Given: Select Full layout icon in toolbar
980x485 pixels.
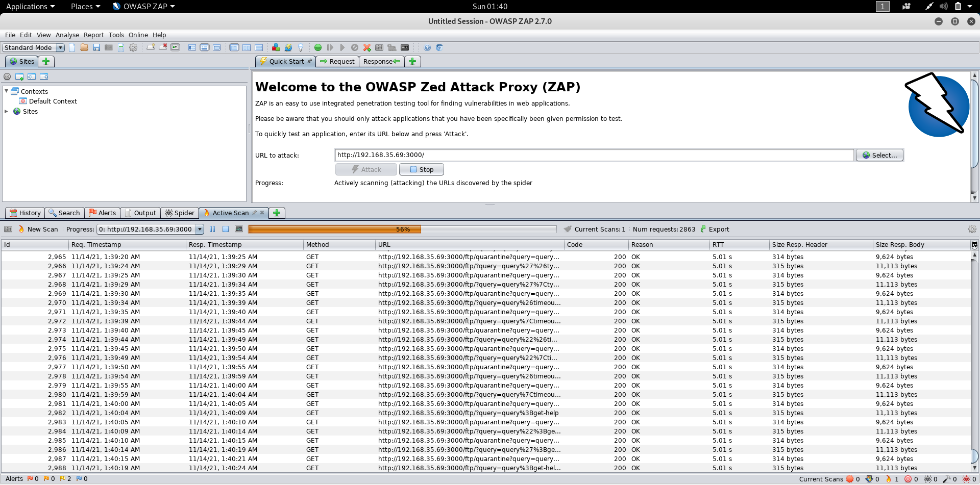Looking at the screenshot, I should (x=217, y=47).
